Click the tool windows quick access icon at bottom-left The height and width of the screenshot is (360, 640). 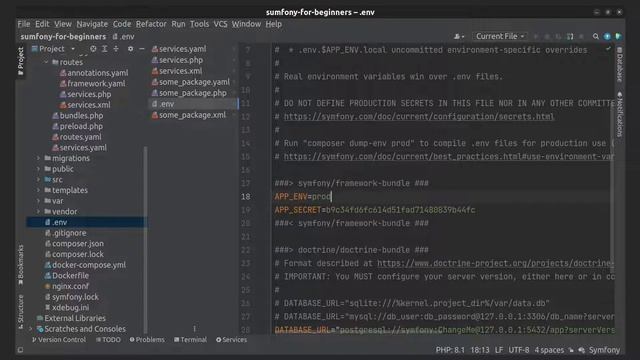click(x=20, y=350)
